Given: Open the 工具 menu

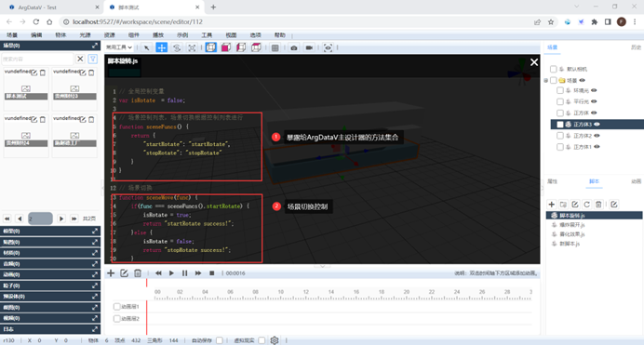Looking at the screenshot, I should 207,35.
